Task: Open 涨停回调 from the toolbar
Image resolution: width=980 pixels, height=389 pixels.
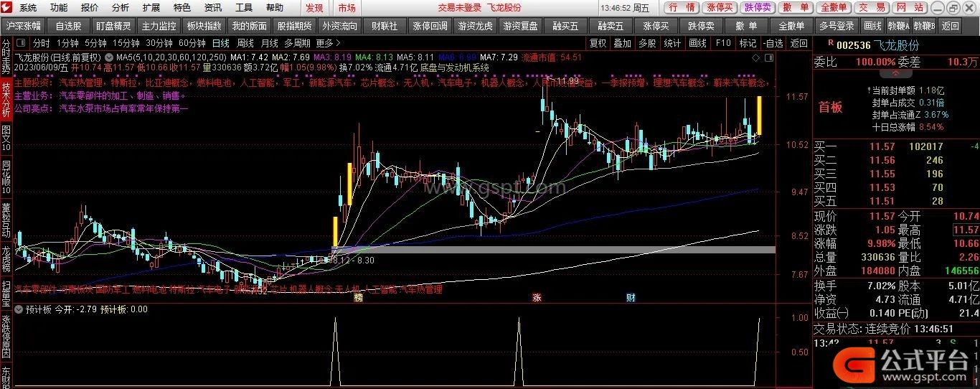Action: click(x=430, y=25)
